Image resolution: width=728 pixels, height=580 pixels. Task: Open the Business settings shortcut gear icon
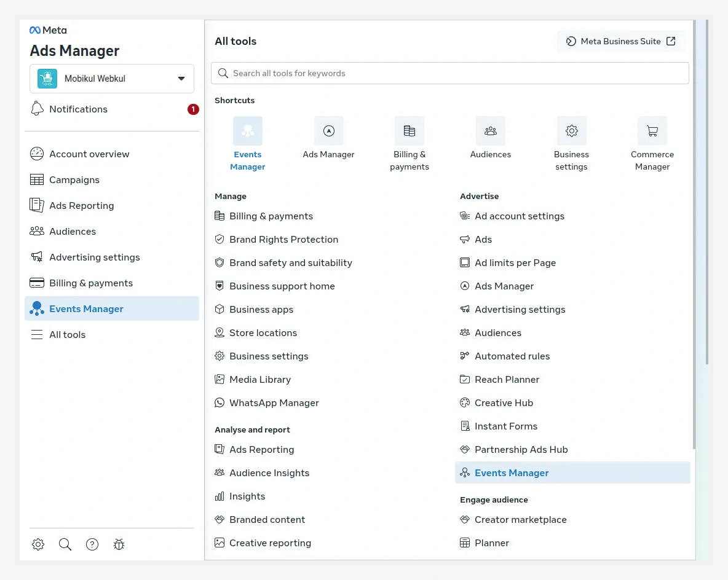pyautogui.click(x=572, y=131)
